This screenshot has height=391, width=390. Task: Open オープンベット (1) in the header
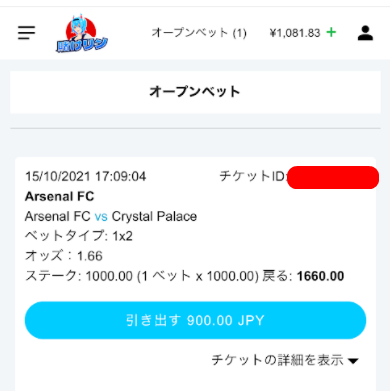pyautogui.click(x=199, y=33)
